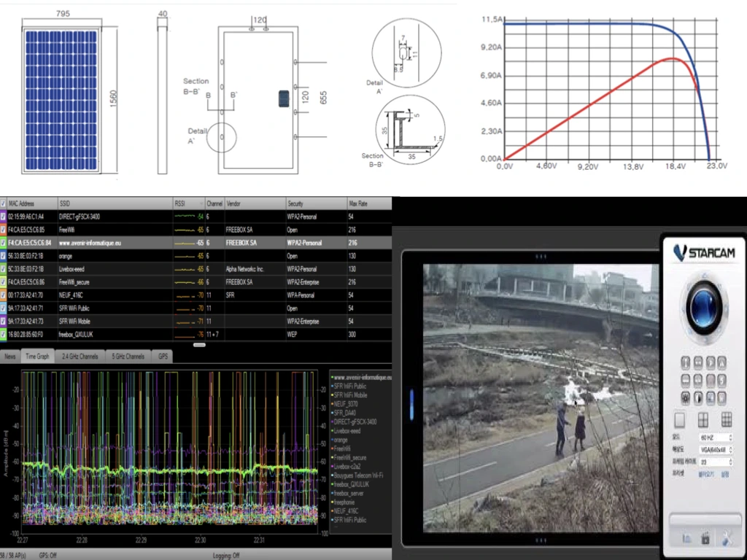This screenshot has height=560, width=747.
Task: Uncheck the DIRECT-gFSCX-3400 network checkbox
Action: pyautogui.click(x=3, y=217)
